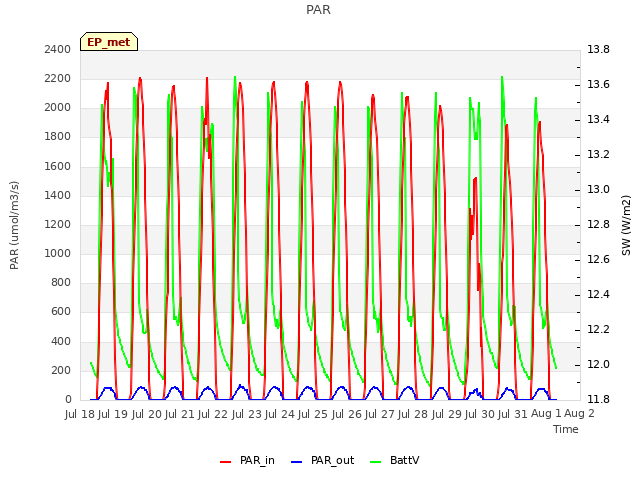This screenshot has height=480, width=640.
Task: Click the Jul 28 date tick
Action: coord(413,414)
